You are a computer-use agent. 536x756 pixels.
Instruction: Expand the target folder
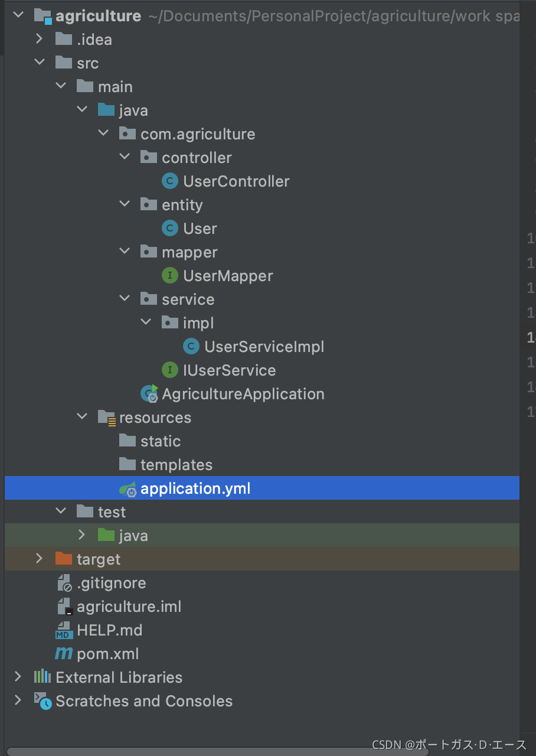pyautogui.click(x=39, y=559)
